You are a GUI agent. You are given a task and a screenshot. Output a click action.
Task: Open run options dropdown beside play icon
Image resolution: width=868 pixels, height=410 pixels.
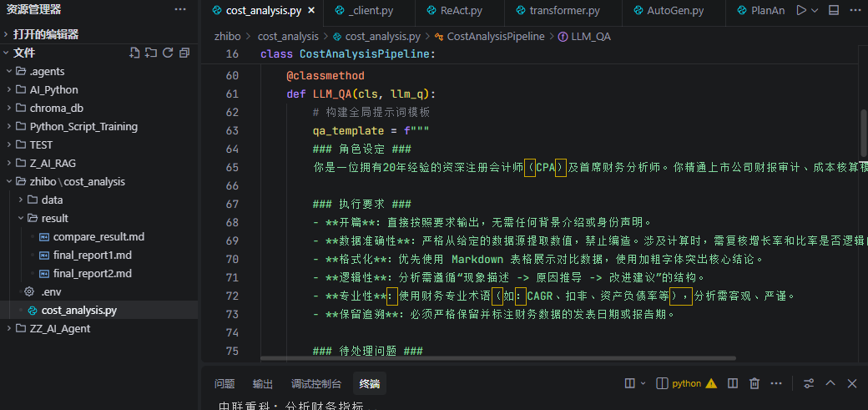[x=815, y=11]
